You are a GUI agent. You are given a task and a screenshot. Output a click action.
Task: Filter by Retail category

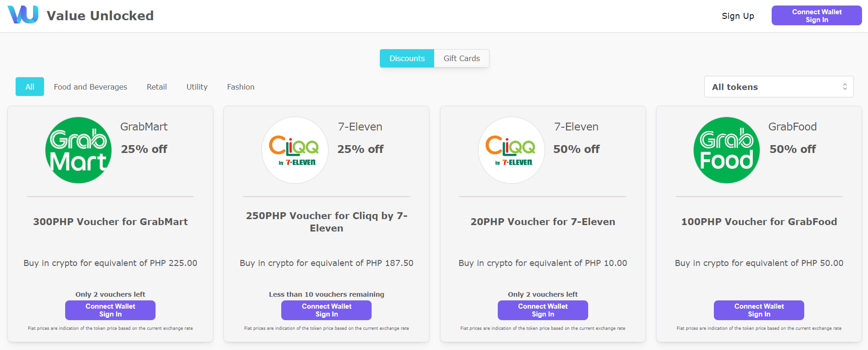pos(157,87)
